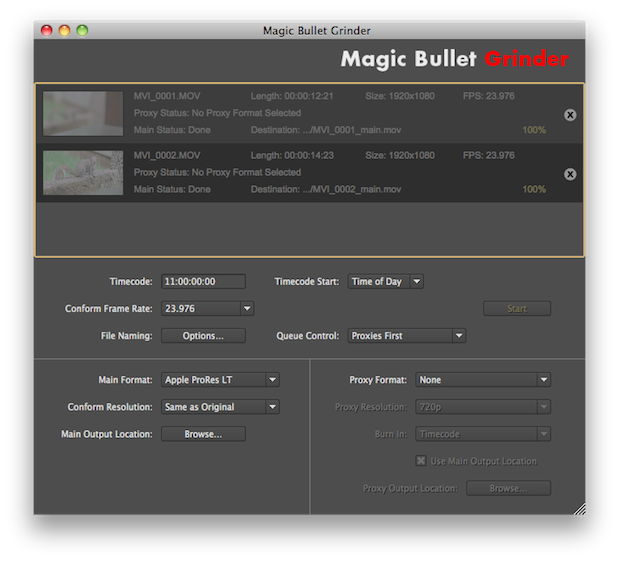Minimize window with the yellow button

coord(64,30)
